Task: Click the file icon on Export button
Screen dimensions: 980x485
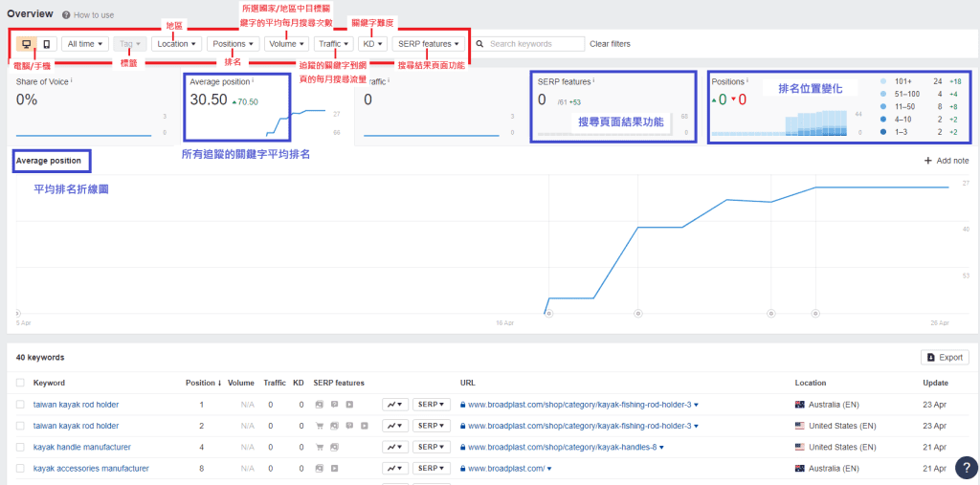Action: pos(931,358)
